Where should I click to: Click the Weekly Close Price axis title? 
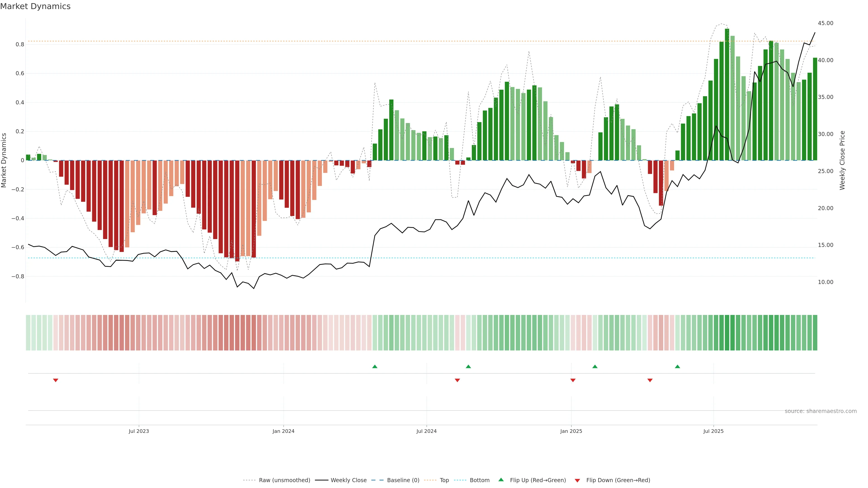[842, 160]
